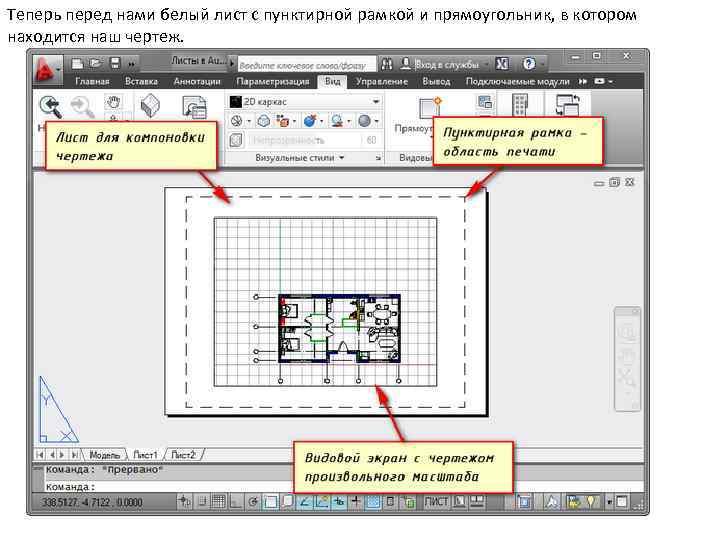Switch to the Модель layout tab
This screenshot has width=720, height=540.
coord(104,455)
